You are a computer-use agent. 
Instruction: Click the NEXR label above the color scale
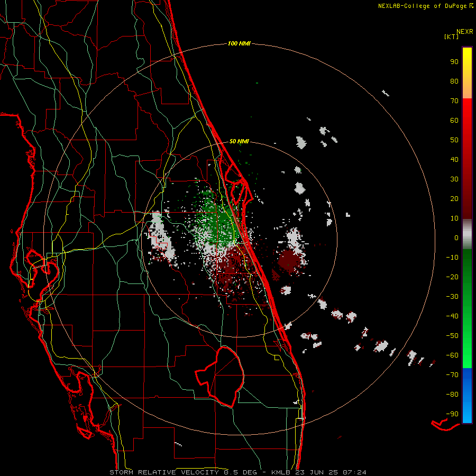[x=465, y=32]
